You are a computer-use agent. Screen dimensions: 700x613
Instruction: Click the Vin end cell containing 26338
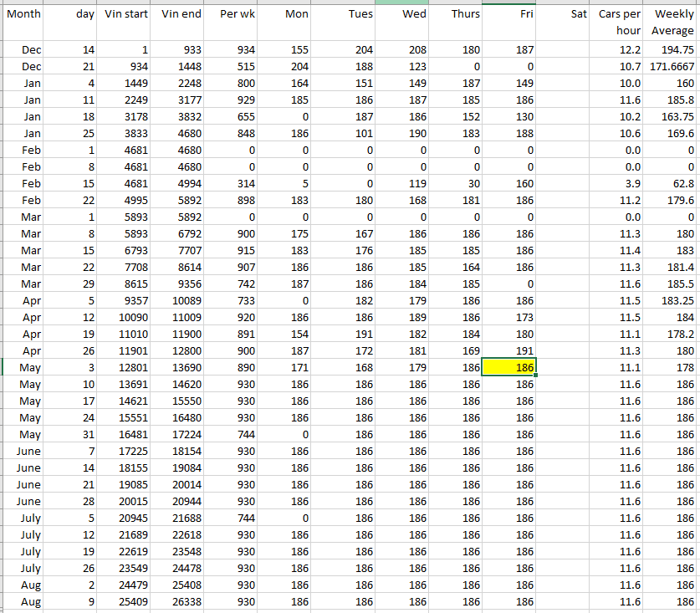click(181, 601)
